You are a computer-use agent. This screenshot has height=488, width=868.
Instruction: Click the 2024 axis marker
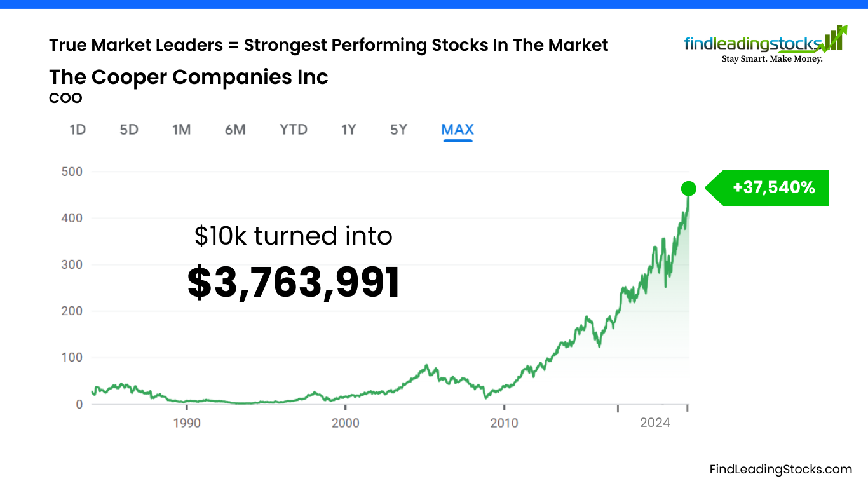tap(655, 423)
